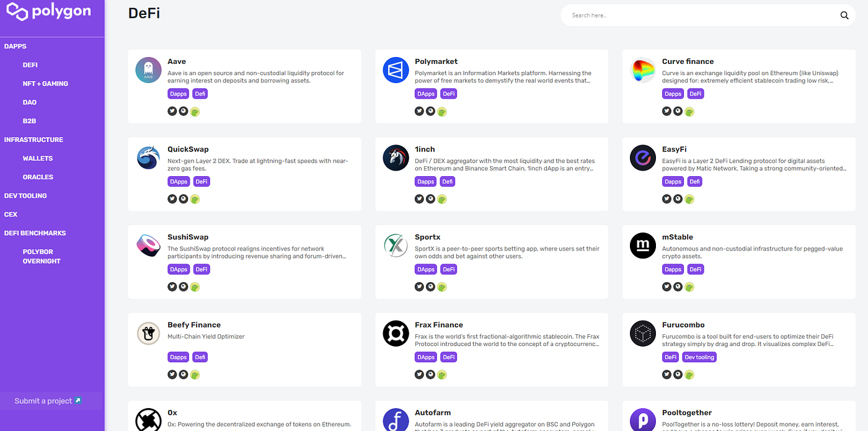This screenshot has width=868, height=431.
Task: Click the Pooltogether logo
Action: pyautogui.click(x=643, y=420)
